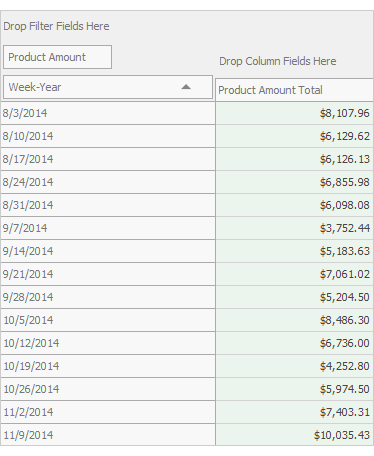The image size is (374, 456).
Task: Select the 9/14/2014 row header
Action: [x=108, y=251]
